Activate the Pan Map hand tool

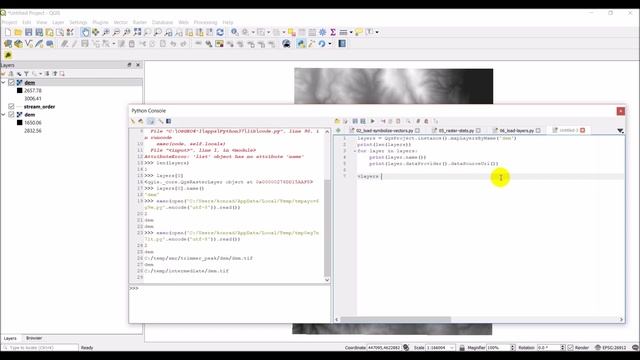(x=85, y=32)
